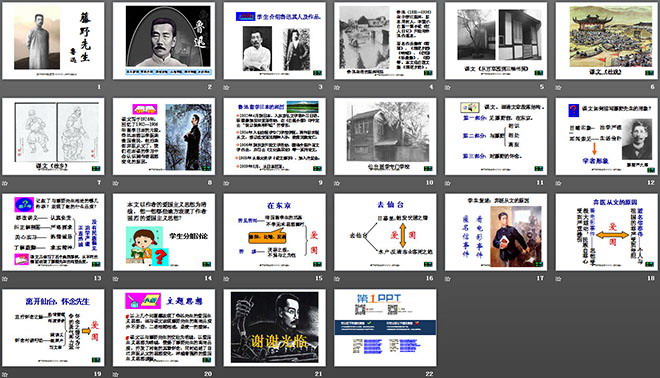Click slide number 21 label
The width and height of the screenshot is (660, 378).
319,374
